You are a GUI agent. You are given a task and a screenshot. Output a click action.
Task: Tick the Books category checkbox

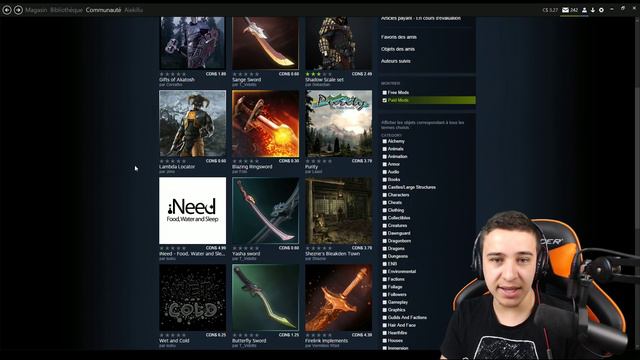tap(384, 180)
